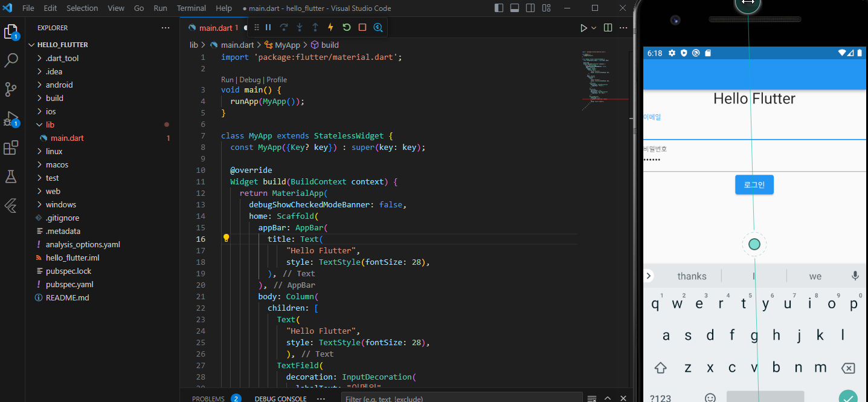Click the microphone icon on phone keyboard

(x=855, y=276)
